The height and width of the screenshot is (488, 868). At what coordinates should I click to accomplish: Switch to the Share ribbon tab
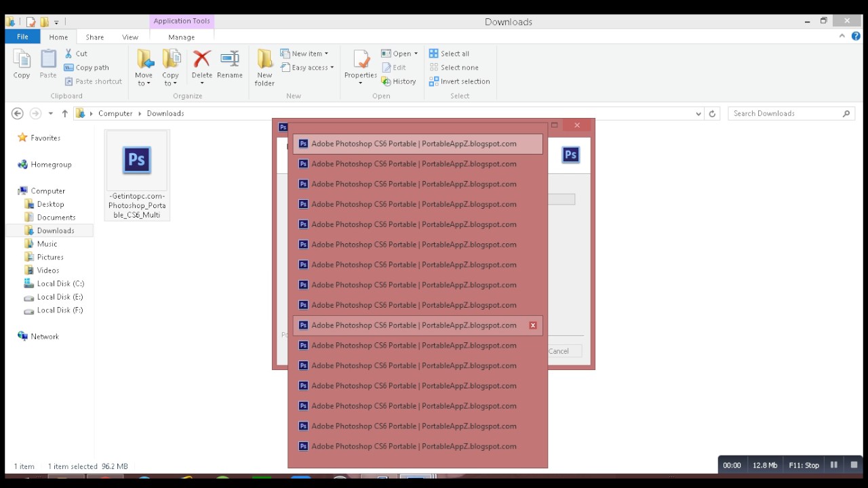click(x=95, y=37)
